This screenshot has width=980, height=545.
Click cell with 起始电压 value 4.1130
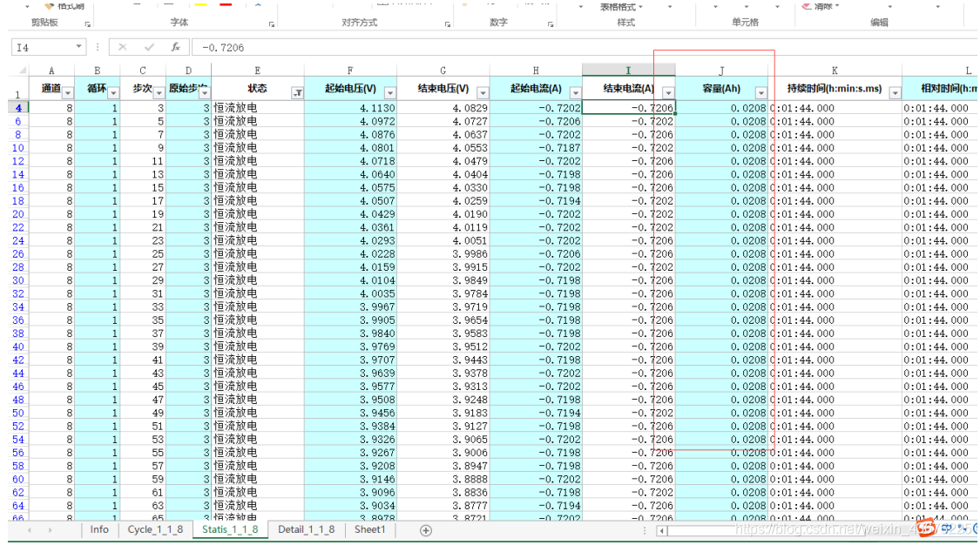click(x=350, y=108)
